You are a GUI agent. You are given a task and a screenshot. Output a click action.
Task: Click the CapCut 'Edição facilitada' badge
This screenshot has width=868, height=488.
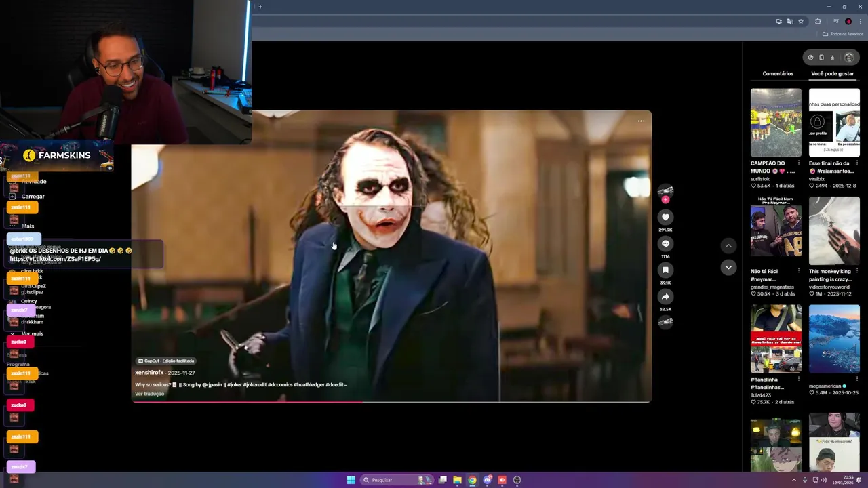click(x=166, y=361)
